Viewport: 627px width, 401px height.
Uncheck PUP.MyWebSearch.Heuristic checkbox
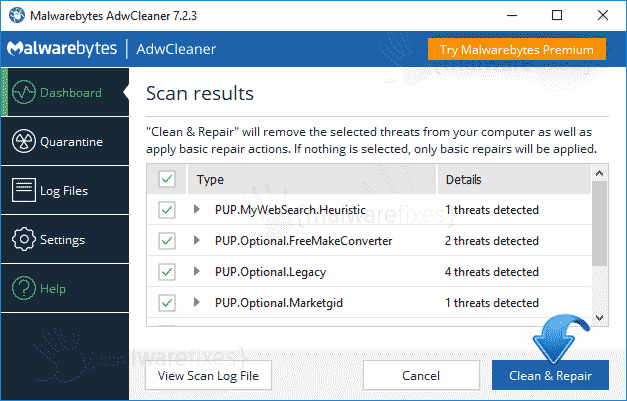(x=167, y=210)
